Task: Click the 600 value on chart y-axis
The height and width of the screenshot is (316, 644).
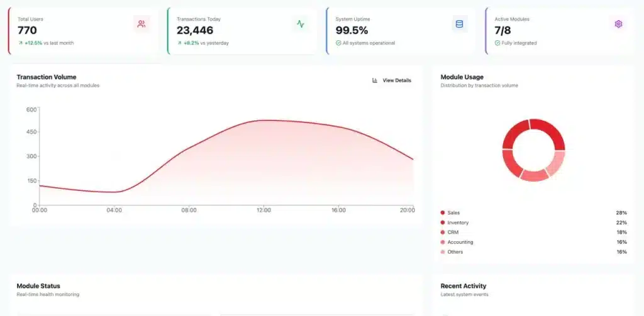Action: point(31,109)
